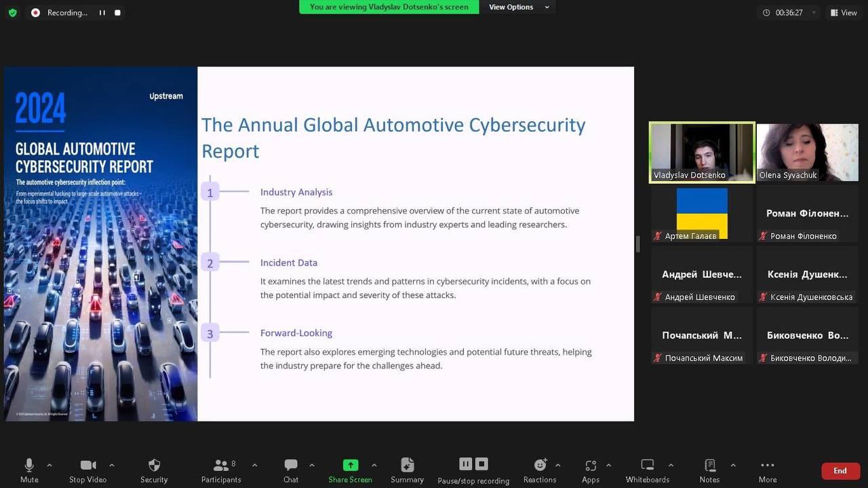Open the Security shield icon
The image size is (868, 488).
tap(154, 466)
